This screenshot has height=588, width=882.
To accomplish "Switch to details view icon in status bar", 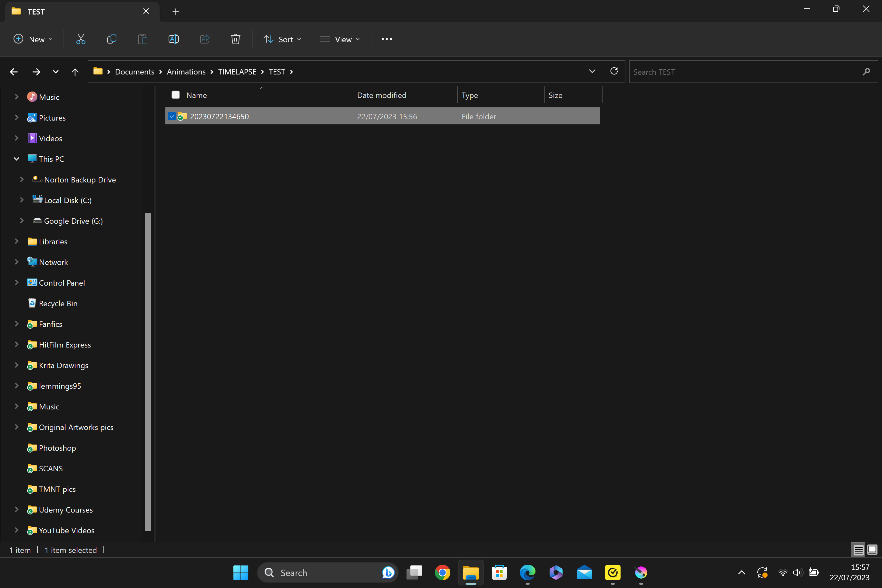I will pos(858,550).
